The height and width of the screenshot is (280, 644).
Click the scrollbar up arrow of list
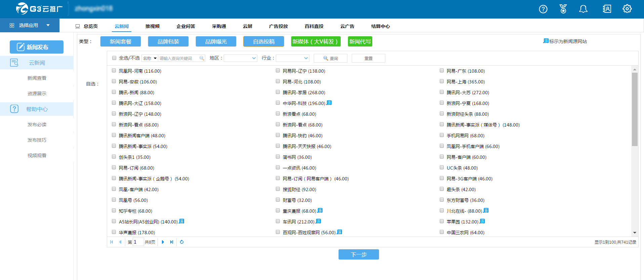tap(635, 70)
